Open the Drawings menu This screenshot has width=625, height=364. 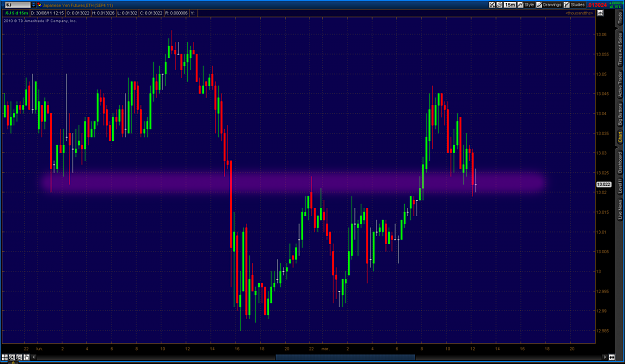(552, 5)
